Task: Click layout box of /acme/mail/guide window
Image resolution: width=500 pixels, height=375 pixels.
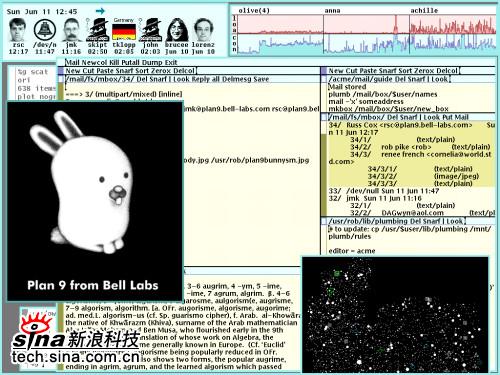Action: tap(324, 79)
